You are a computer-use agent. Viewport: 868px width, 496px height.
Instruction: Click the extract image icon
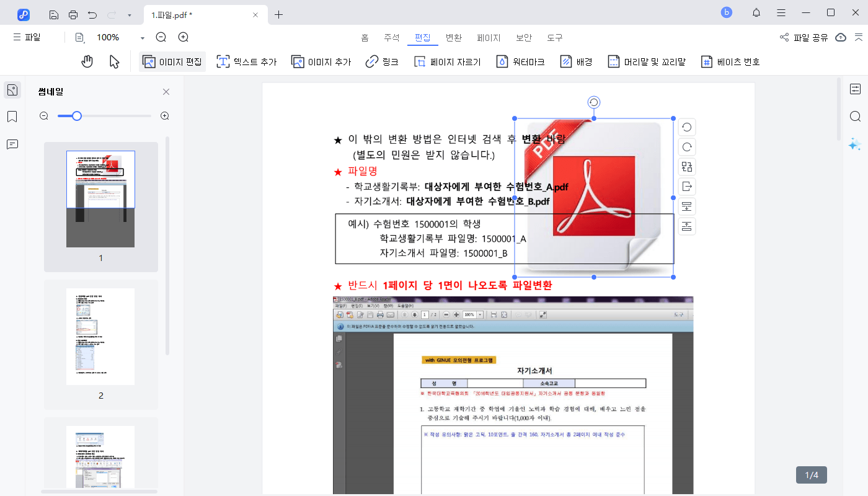tap(687, 187)
